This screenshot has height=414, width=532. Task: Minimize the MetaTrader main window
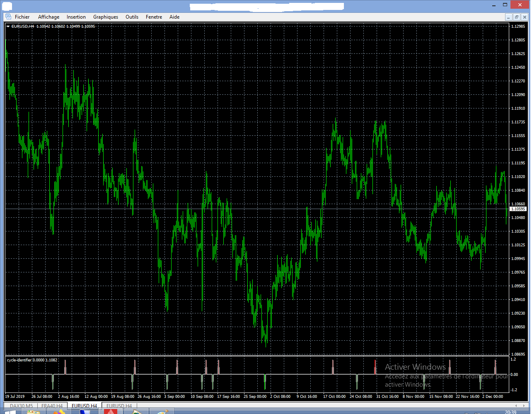tap(493, 5)
